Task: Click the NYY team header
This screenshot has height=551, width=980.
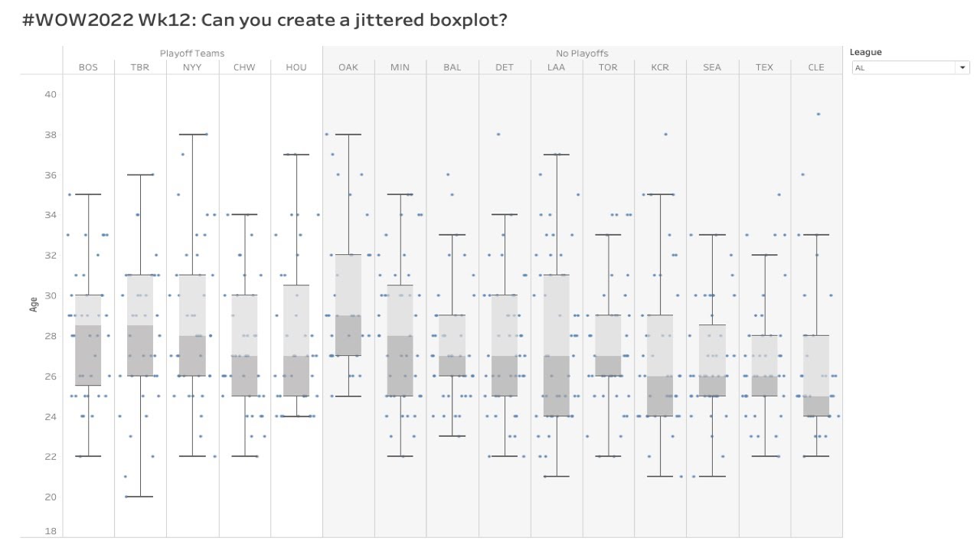Action: pyautogui.click(x=192, y=67)
